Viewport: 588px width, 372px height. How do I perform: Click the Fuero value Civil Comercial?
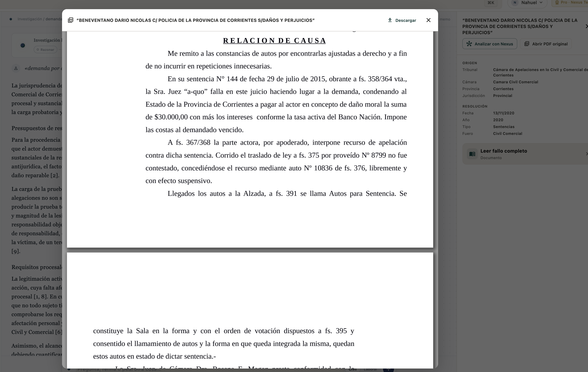click(508, 134)
